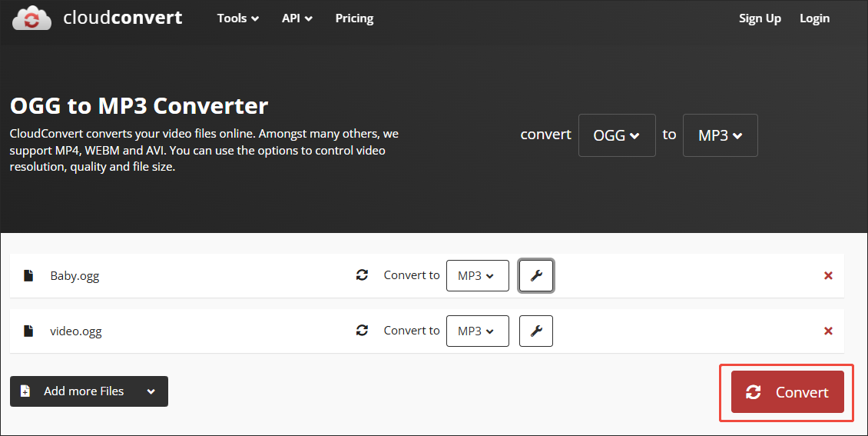The image size is (868, 436).
Task: Open wrench options for Baby.ogg
Action: pyautogui.click(x=536, y=275)
